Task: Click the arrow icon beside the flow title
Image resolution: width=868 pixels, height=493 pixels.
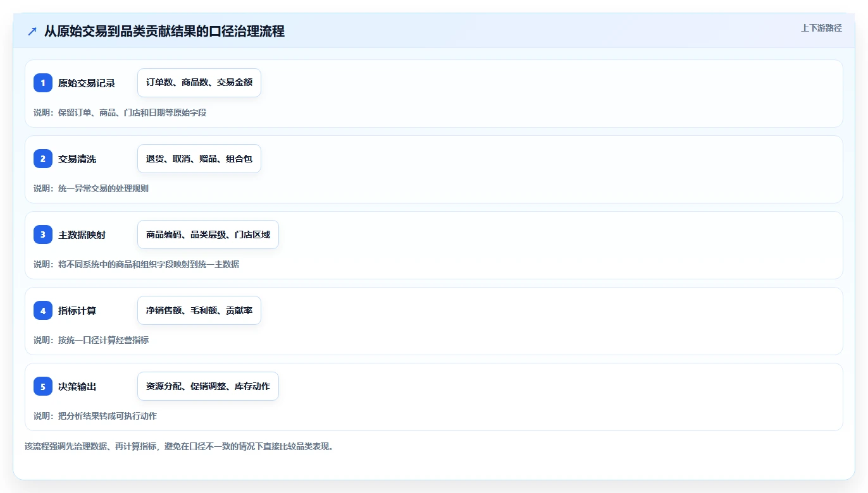Action: (32, 31)
